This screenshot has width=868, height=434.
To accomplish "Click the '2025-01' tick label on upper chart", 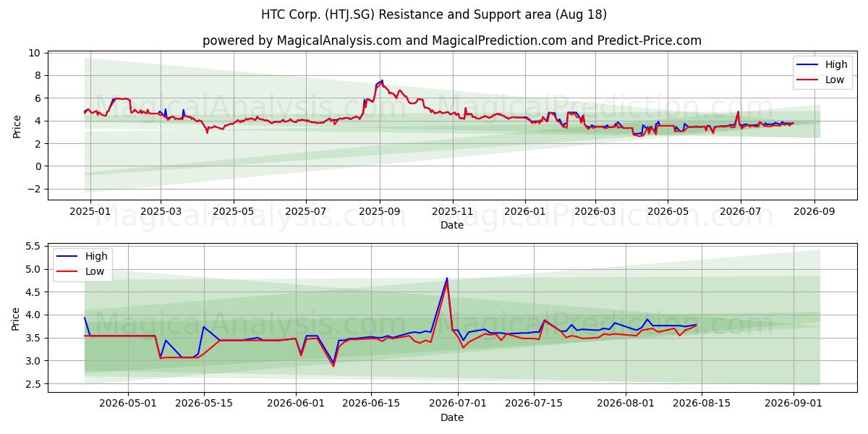I will [90, 212].
